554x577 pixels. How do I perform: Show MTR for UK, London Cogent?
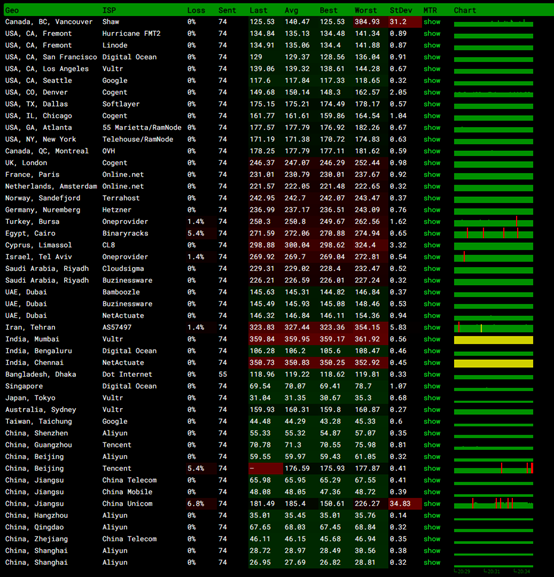[x=432, y=163]
